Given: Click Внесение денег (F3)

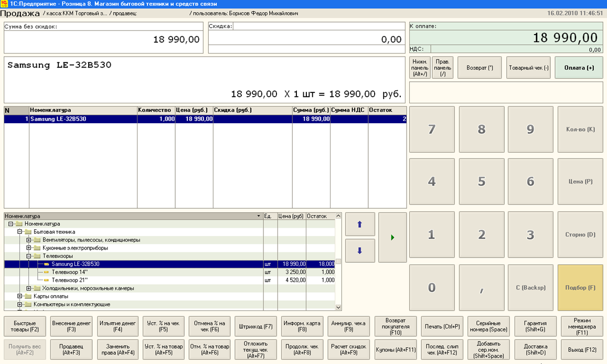Looking at the screenshot, I should [71, 326].
